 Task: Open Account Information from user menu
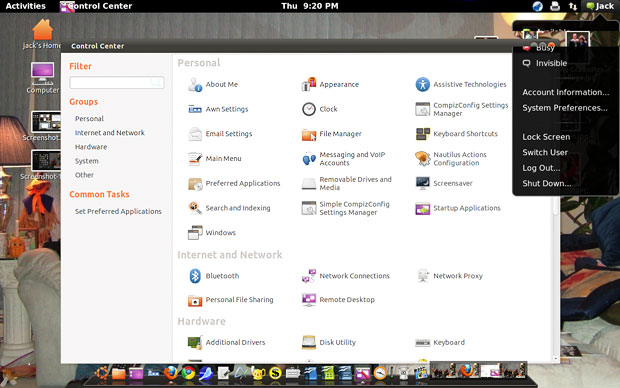(565, 92)
